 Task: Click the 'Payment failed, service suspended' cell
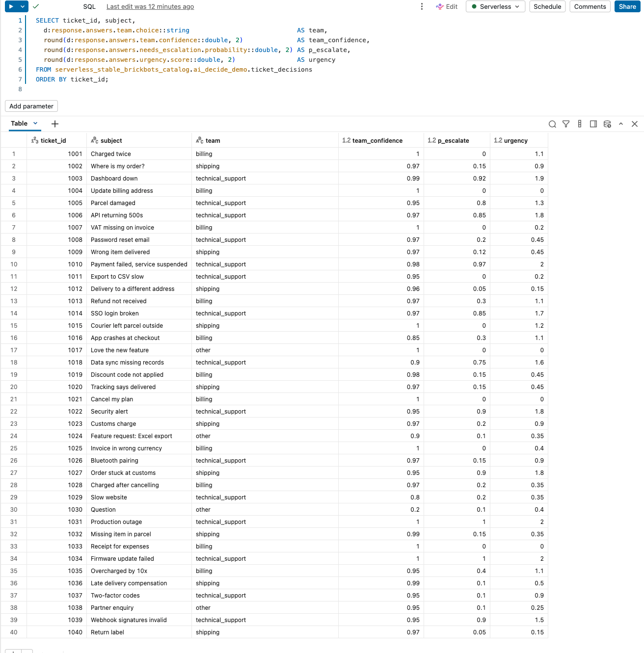tap(139, 264)
